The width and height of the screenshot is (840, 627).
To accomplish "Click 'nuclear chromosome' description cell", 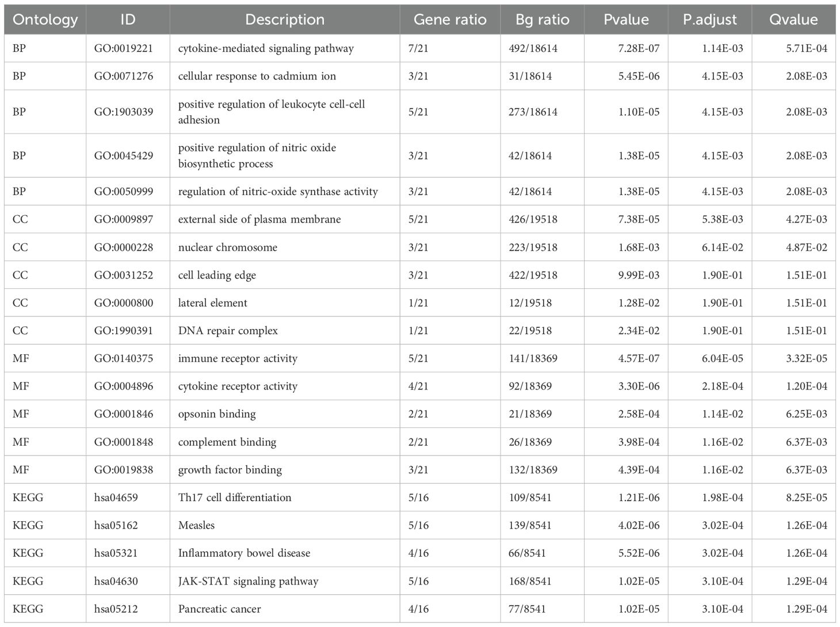I will tap(228, 247).
